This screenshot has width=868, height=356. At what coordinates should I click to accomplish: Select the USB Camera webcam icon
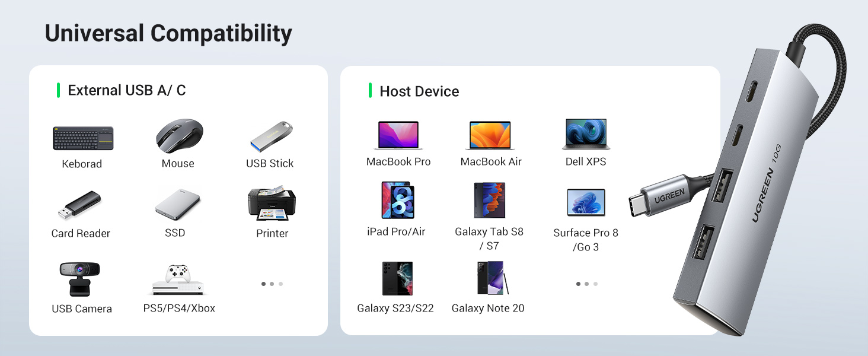click(79, 279)
